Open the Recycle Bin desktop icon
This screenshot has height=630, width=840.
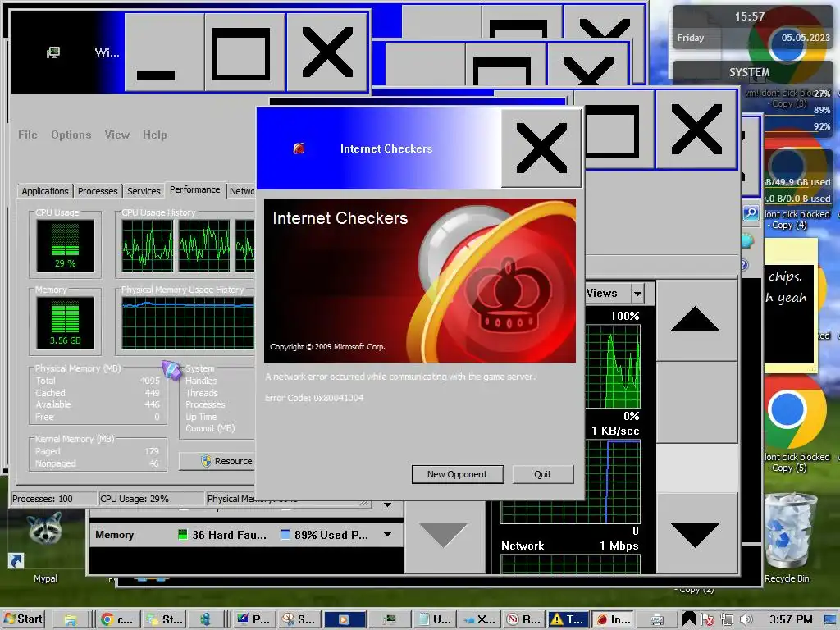click(x=787, y=538)
